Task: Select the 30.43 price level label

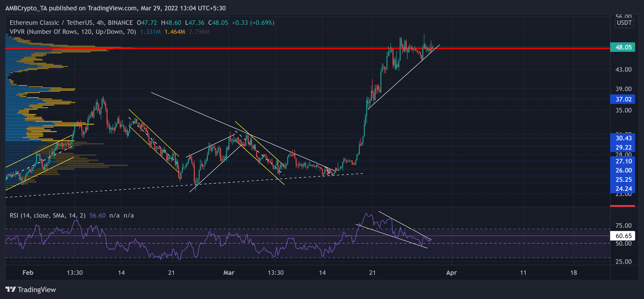Action: [x=622, y=138]
